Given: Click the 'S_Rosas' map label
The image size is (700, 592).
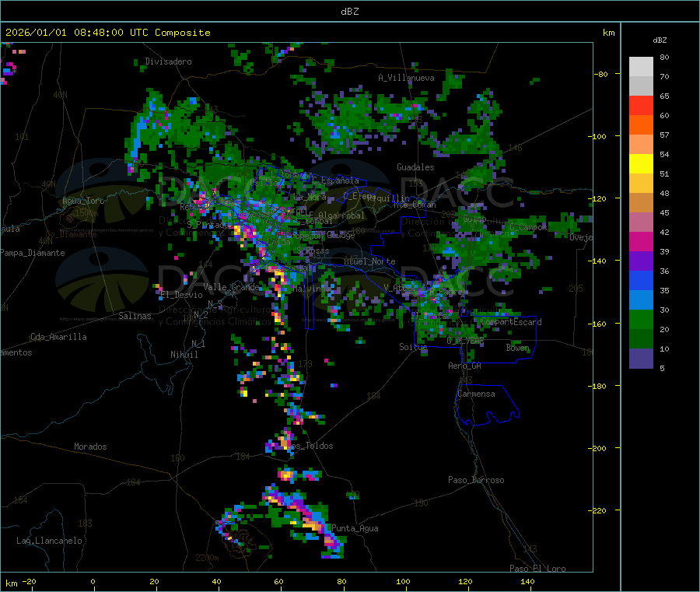Looking at the screenshot, I should click(x=313, y=251).
